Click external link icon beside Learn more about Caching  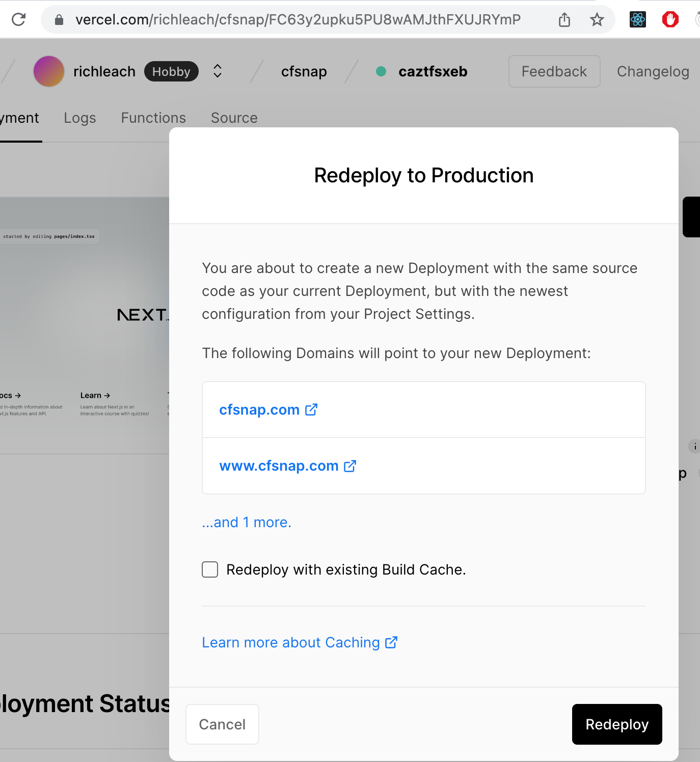tap(391, 642)
